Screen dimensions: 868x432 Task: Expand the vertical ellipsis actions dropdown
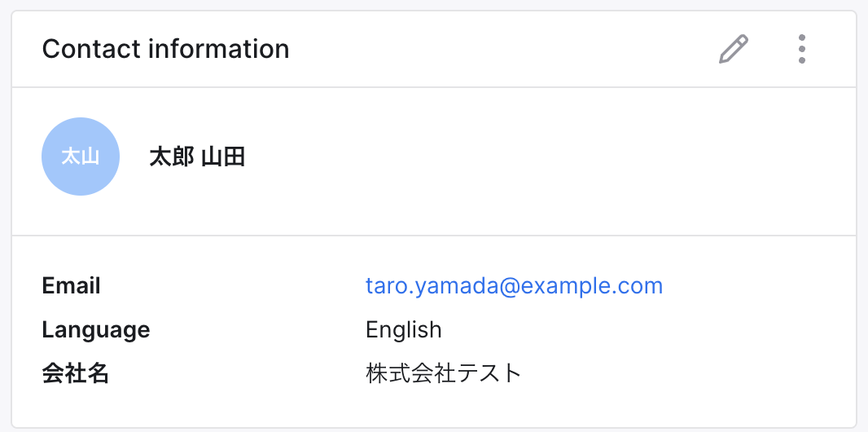click(x=802, y=50)
